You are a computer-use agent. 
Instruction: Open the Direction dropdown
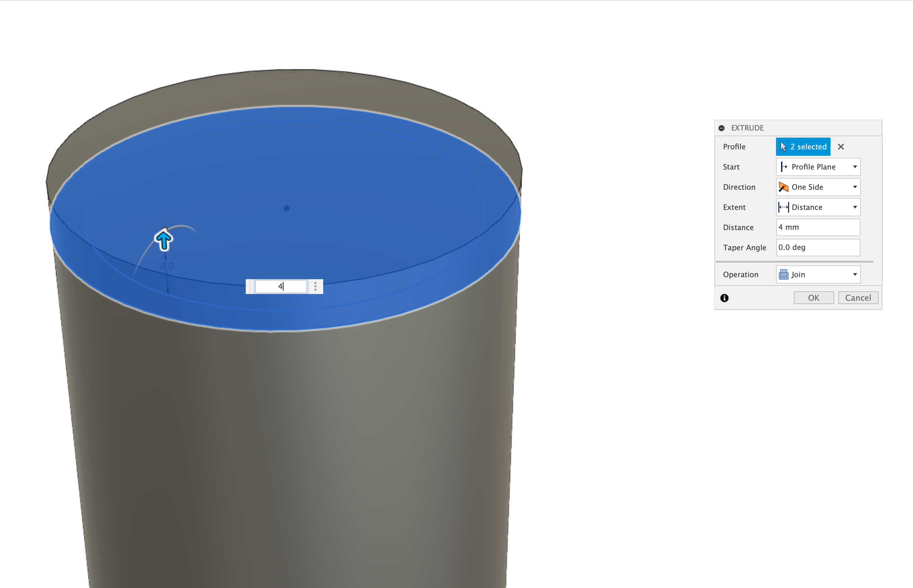click(855, 187)
